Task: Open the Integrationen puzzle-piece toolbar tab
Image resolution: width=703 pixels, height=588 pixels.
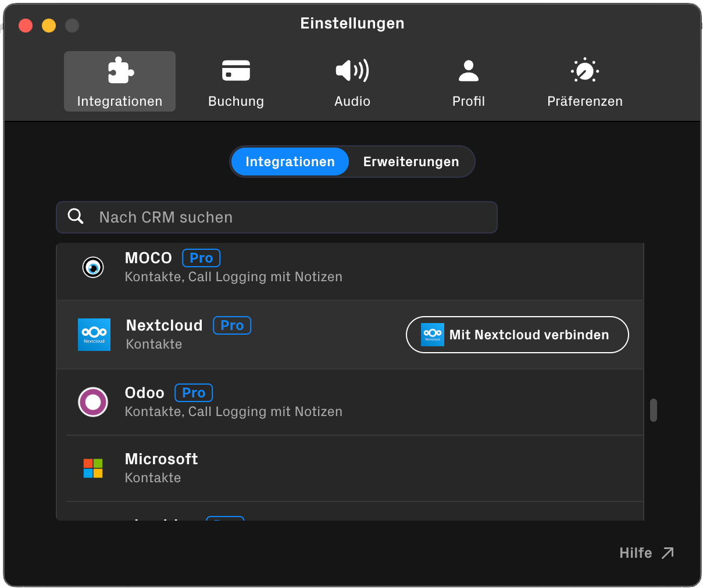Action: (120, 81)
